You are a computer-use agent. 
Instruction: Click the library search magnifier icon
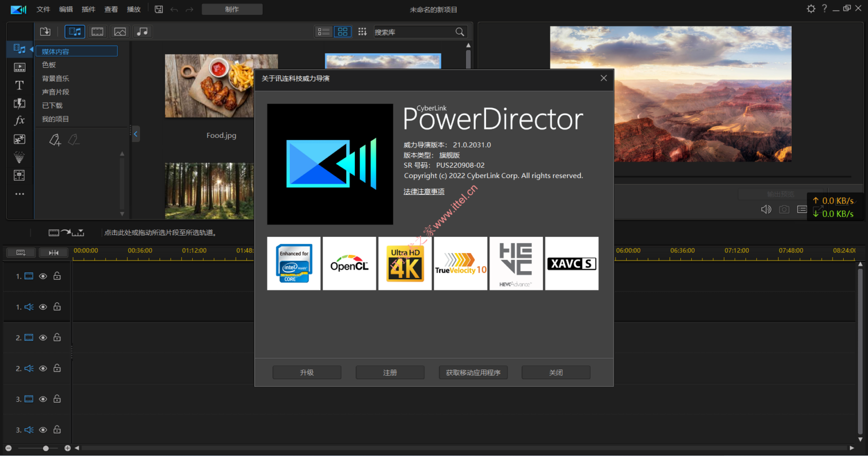pos(459,32)
